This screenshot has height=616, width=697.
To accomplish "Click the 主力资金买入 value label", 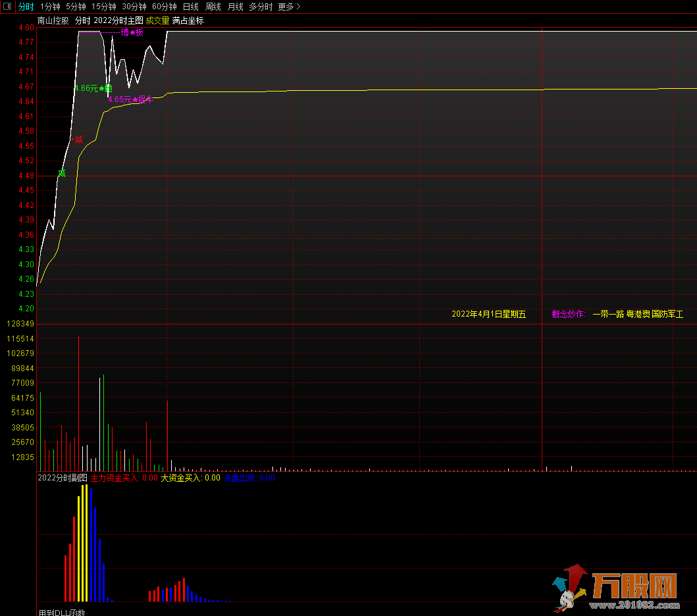I will click(124, 478).
